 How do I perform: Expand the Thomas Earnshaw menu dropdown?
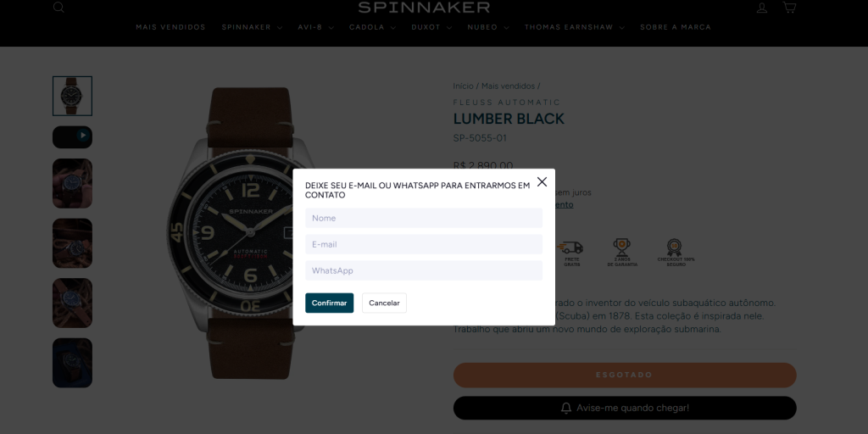point(574,27)
